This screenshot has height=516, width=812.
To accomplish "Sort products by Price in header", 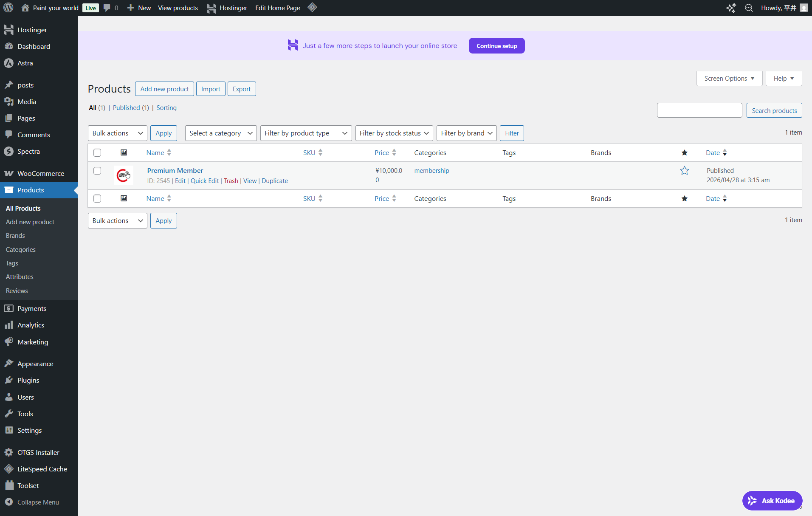I will click(385, 152).
